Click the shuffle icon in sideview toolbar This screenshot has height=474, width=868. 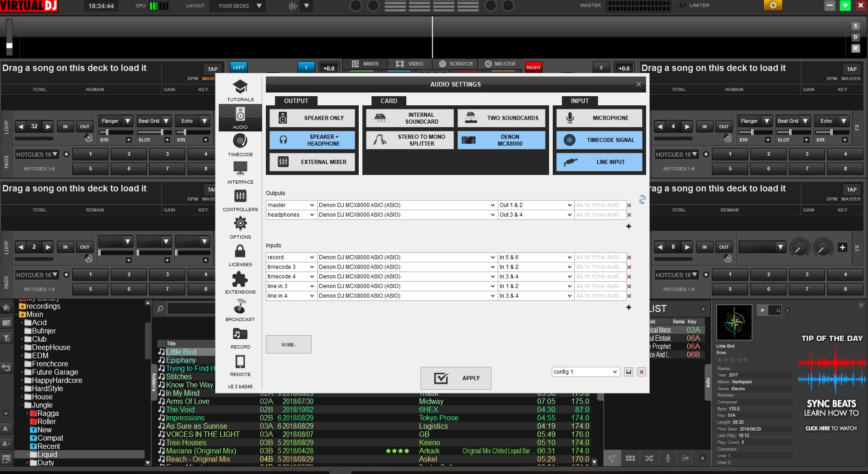tap(649, 458)
